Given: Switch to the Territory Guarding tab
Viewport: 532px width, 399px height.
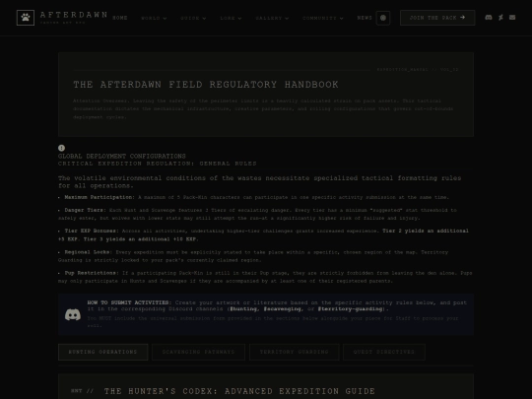Looking at the screenshot, I should (x=295, y=352).
